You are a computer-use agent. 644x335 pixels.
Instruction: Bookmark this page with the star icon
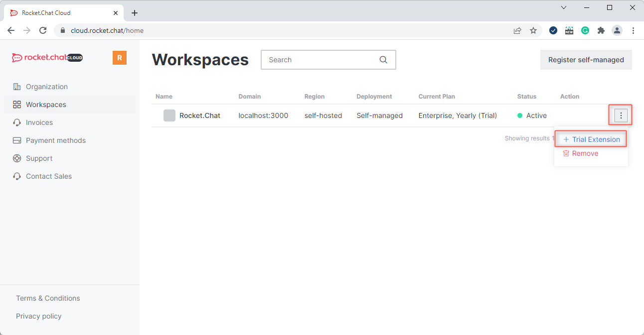pyautogui.click(x=533, y=30)
